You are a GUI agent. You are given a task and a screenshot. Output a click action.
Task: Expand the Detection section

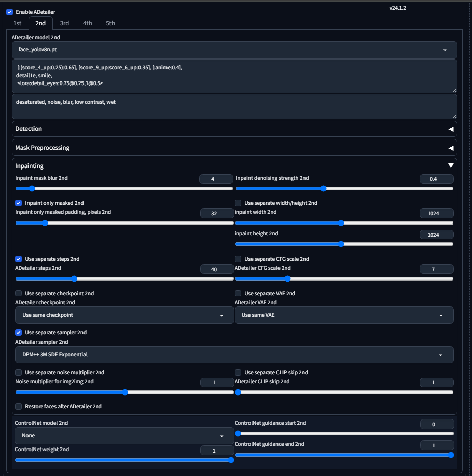(x=234, y=129)
